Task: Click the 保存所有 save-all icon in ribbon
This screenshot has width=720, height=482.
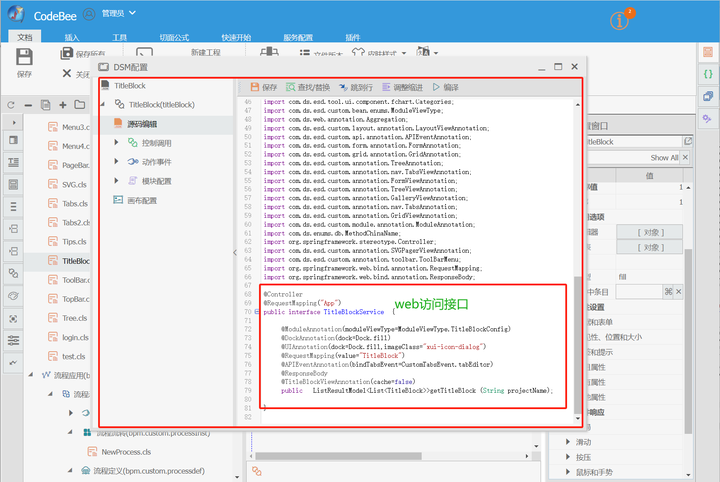Action: (67, 53)
